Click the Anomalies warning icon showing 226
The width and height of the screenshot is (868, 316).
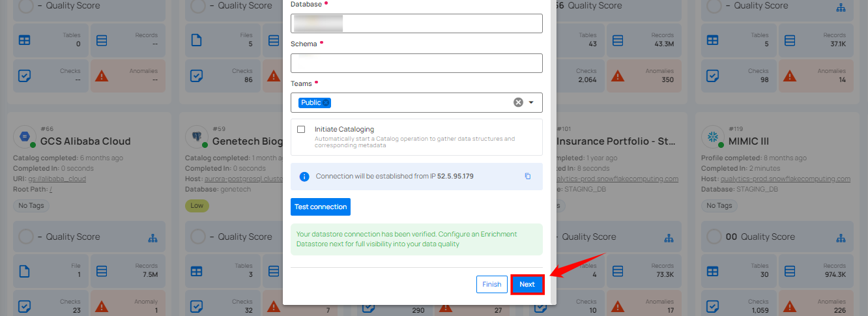pyautogui.click(x=790, y=306)
